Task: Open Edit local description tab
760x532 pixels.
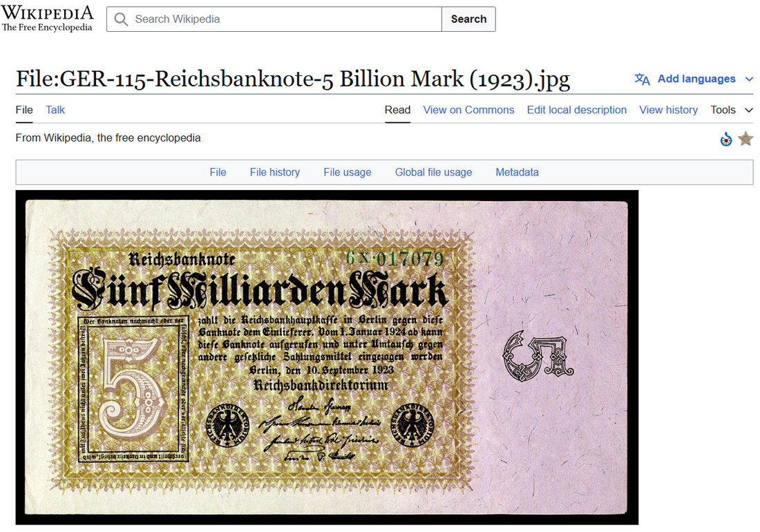Action: [577, 110]
